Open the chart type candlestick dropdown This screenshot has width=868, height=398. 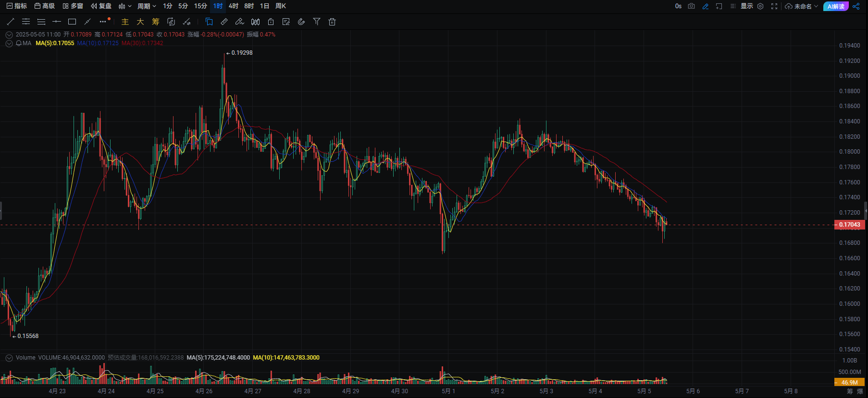[x=125, y=6]
